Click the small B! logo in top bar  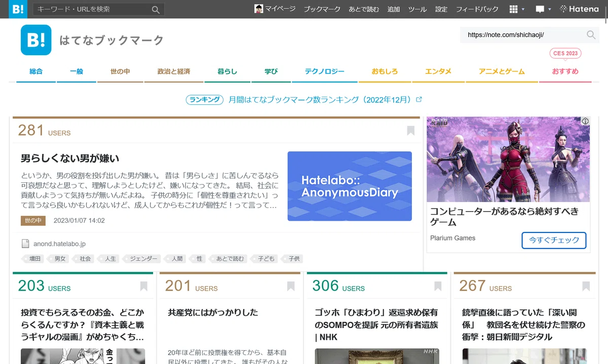coord(18,9)
